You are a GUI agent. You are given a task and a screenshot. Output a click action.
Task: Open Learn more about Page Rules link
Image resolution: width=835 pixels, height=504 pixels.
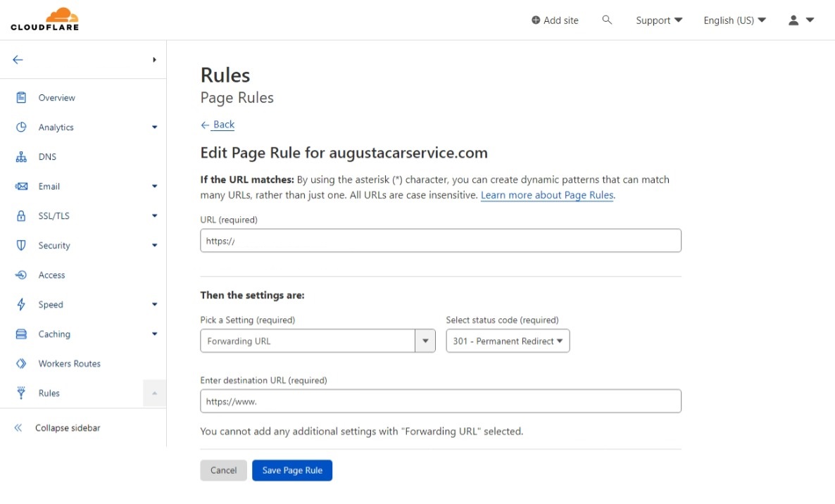547,195
